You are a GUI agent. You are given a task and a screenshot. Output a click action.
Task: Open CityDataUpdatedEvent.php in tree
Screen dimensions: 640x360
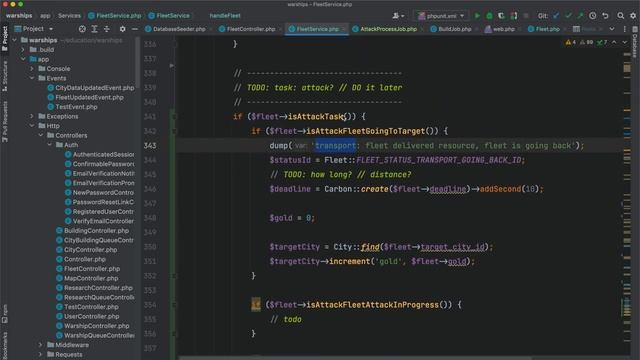point(91,88)
